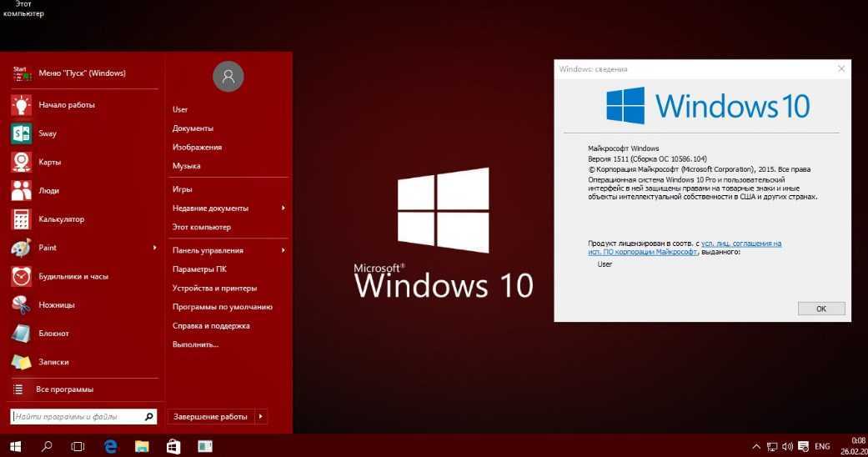
Task: Open the Записки sticky notes icon
Action: (21, 362)
